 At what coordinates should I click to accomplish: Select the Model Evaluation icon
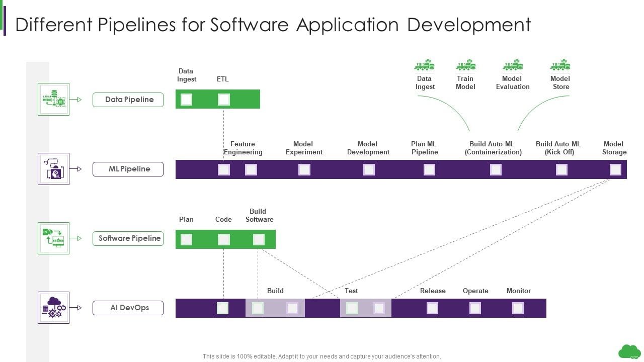tap(512, 64)
